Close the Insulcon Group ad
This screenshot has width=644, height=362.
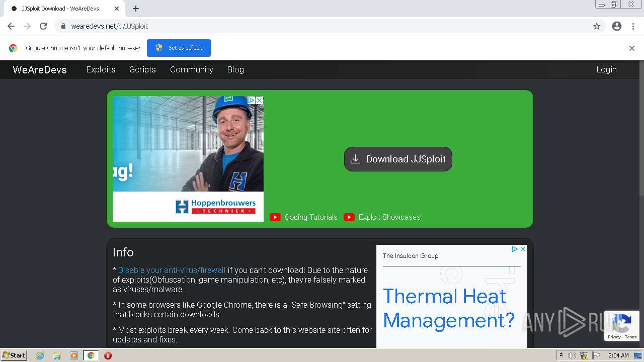pyautogui.click(x=523, y=249)
